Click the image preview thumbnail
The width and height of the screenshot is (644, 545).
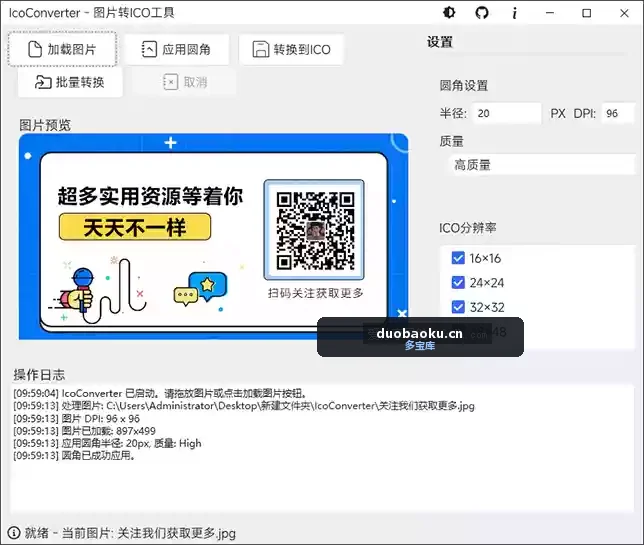[x=214, y=236]
